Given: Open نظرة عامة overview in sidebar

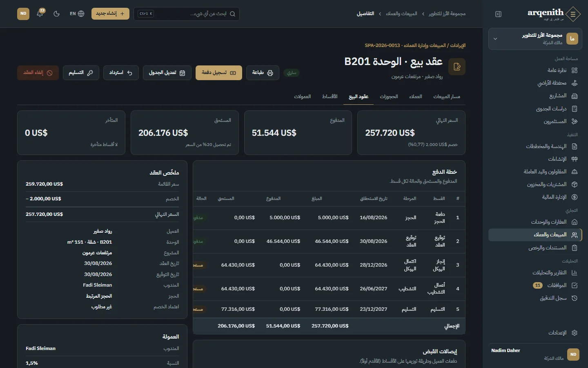Looking at the screenshot, I should (535, 70).
